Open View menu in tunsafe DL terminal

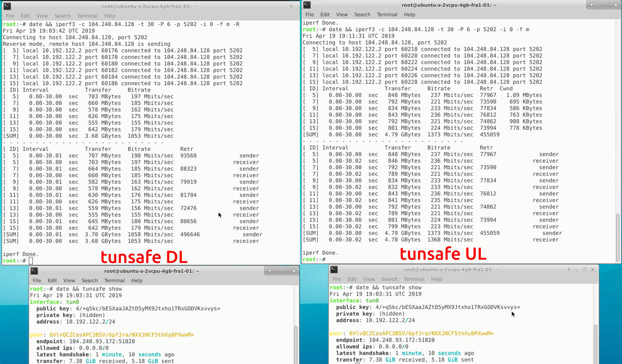[42, 16]
